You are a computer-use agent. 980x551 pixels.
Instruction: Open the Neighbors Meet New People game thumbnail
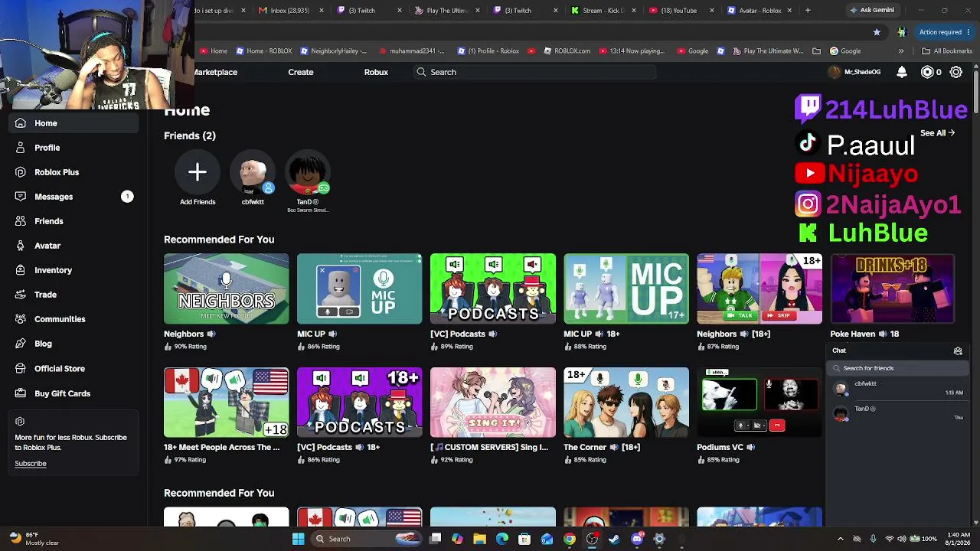pyautogui.click(x=227, y=289)
